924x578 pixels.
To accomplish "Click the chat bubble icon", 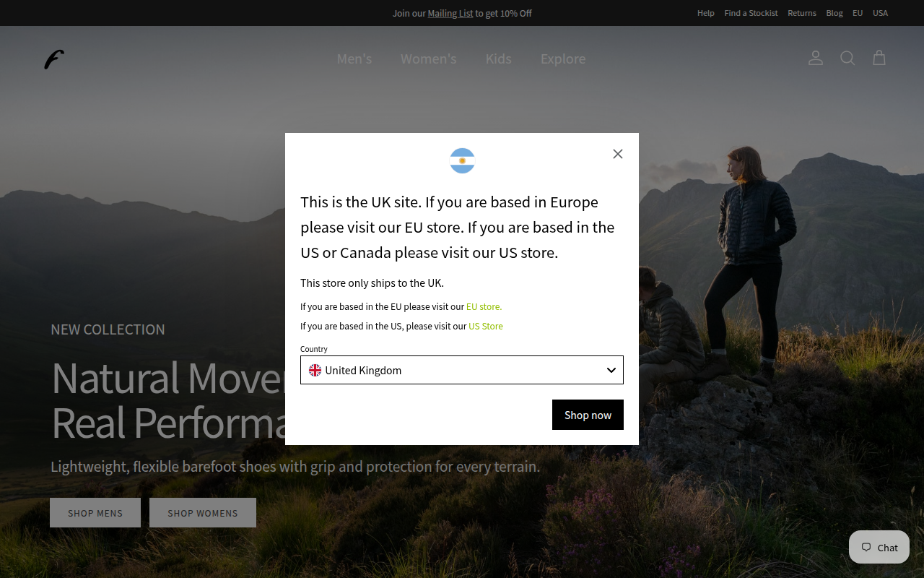I will click(x=866, y=548).
